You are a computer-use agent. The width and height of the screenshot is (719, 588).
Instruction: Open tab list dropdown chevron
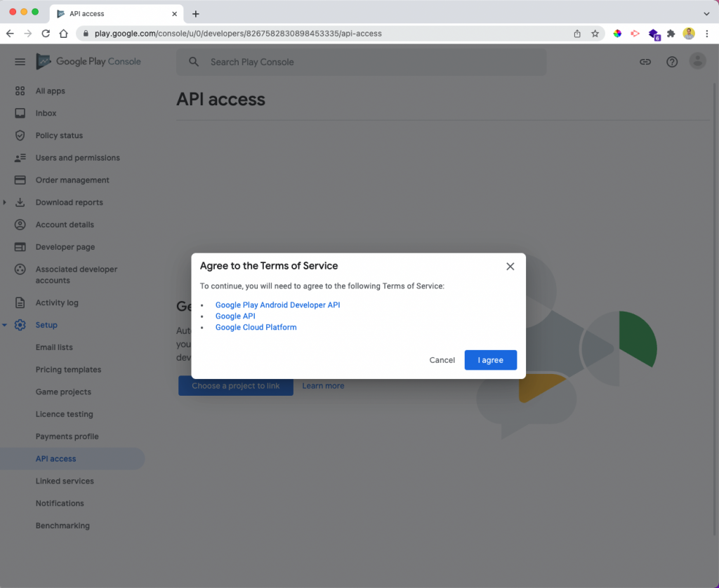(706, 14)
